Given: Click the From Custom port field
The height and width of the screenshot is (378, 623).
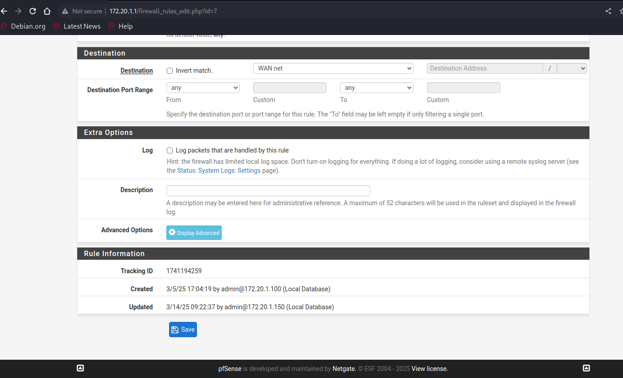Looking at the screenshot, I should click(x=290, y=87).
